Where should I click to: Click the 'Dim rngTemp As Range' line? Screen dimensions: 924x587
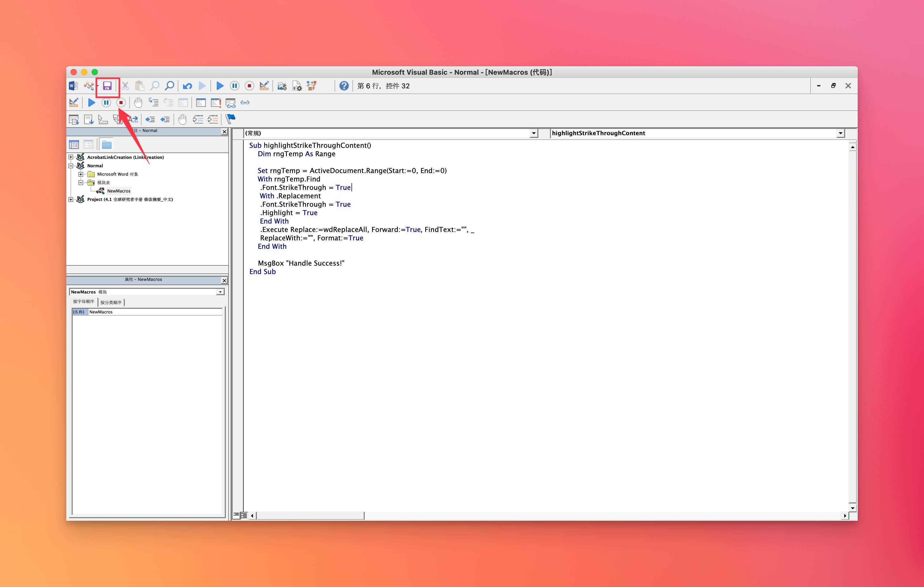tap(297, 154)
